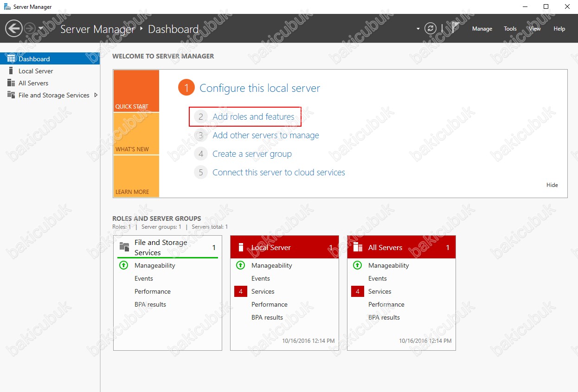
Task: Open Manageability in File and Storage Services tile
Action: 155,265
